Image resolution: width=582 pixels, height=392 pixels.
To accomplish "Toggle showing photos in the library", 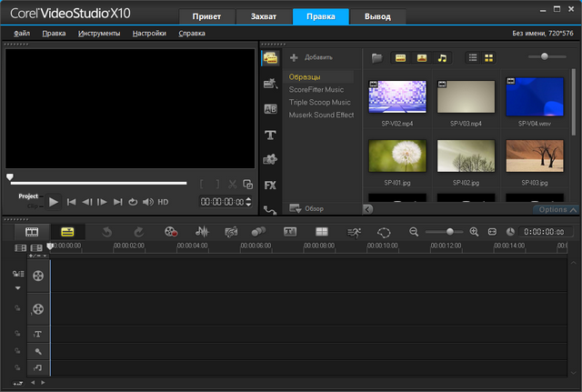I will (x=422, y=57).
